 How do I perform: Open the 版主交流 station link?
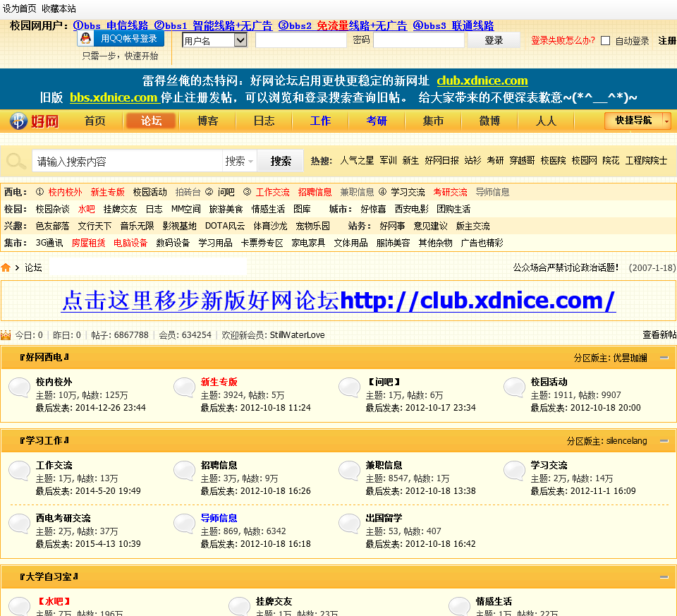[472, 226]
